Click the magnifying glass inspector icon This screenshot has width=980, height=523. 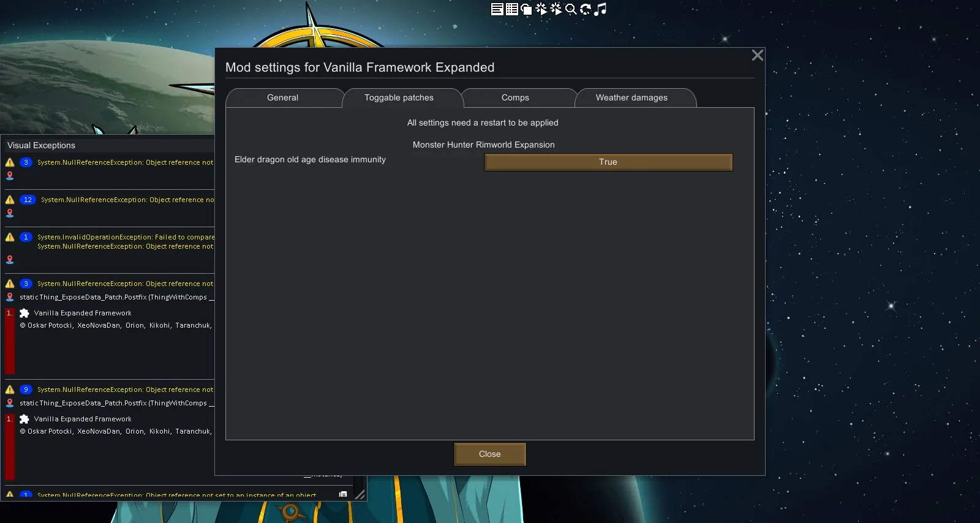pos(571,9)
